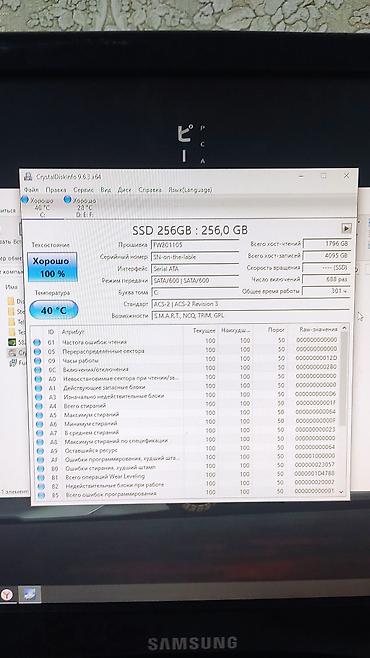This screenshot has width=370, height=658.
Task: Click status icon for A0 Невосстановимые сектора
Action: point(38,379)
